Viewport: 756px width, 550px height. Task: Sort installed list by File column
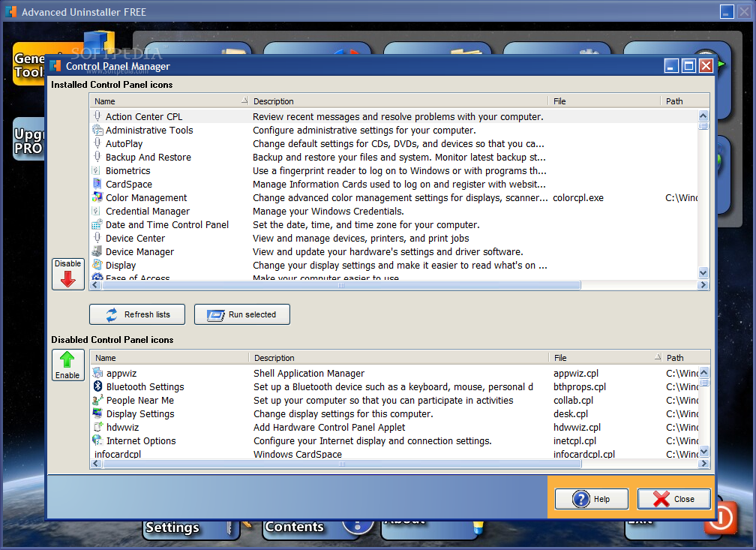(604, 101)
